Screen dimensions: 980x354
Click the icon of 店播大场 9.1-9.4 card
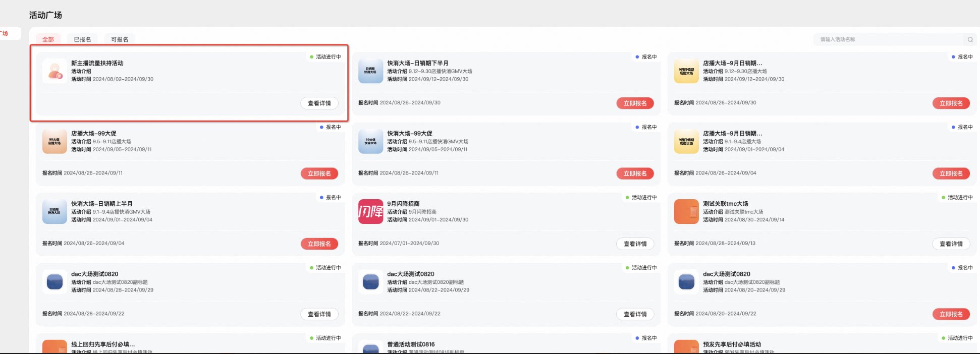(x=686, y=141)
